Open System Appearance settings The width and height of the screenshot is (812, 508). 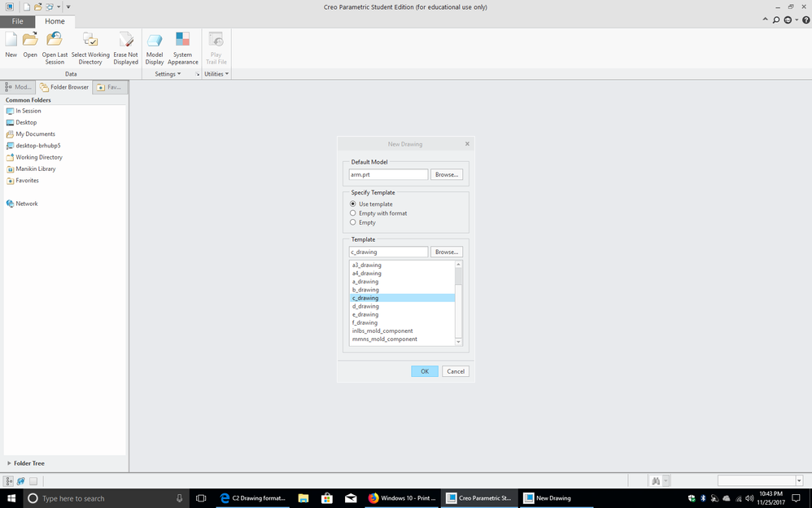point(183,41)
